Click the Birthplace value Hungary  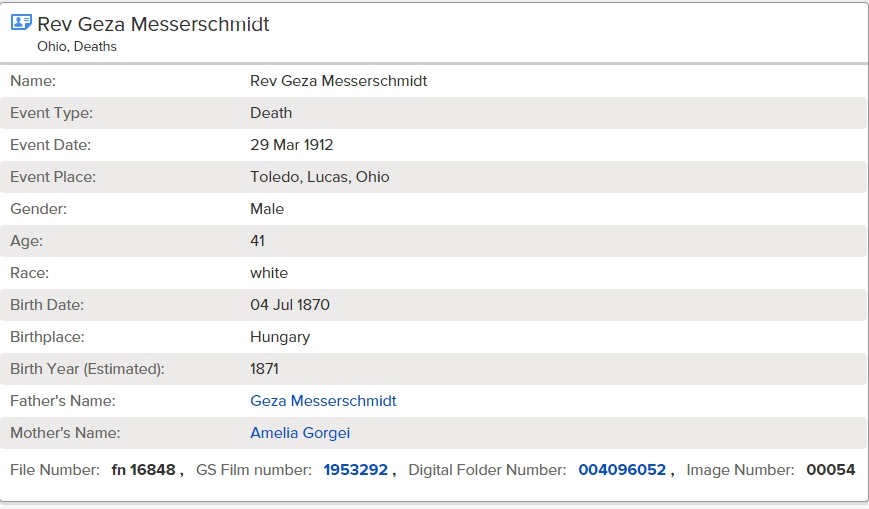pos(280,337)
